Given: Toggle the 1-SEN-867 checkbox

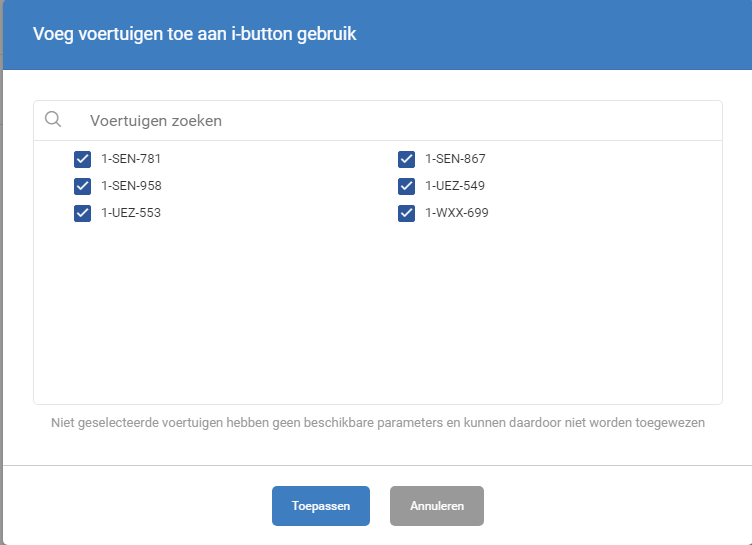Looking at the screenshot, I should pyautogui.click(x=406, y=159).
